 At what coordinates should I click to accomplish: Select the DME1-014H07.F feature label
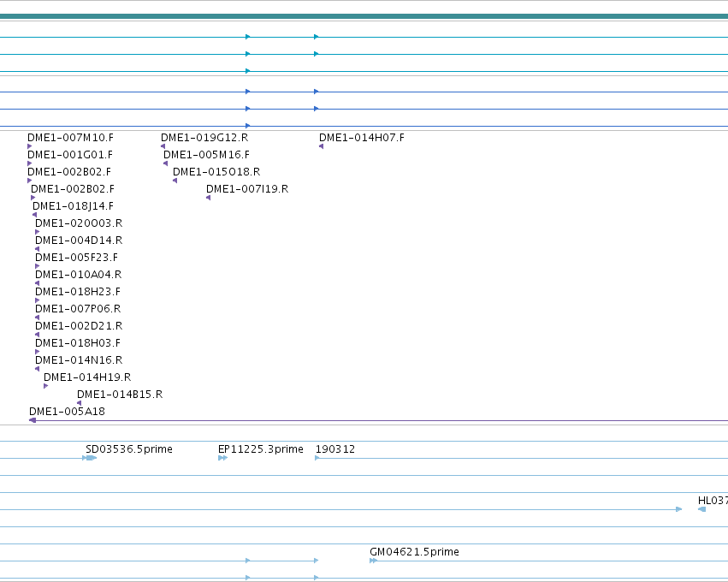pos(362,138)
